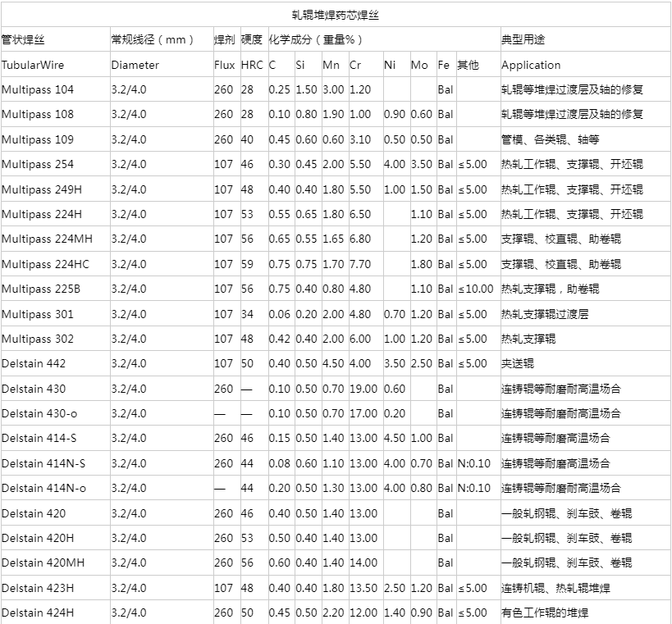
Task: Click the Delstain 420MH product name
Action: [x=43, y=563]
